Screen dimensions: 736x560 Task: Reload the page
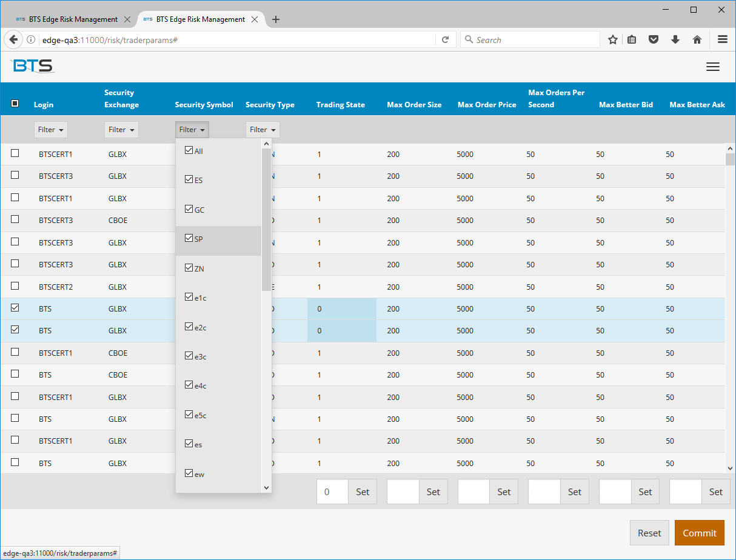pos(445,39)
